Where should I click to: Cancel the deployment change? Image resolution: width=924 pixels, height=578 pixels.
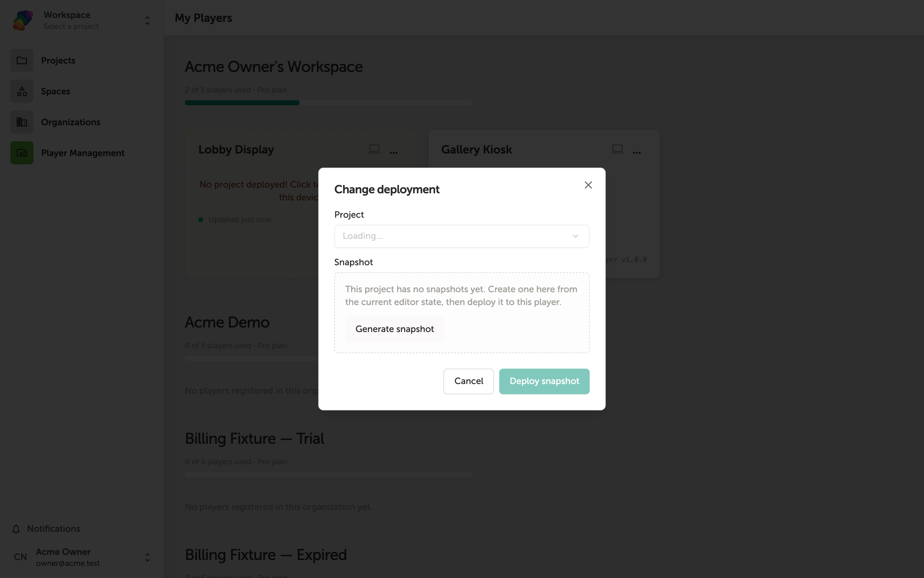pos(468,381)
